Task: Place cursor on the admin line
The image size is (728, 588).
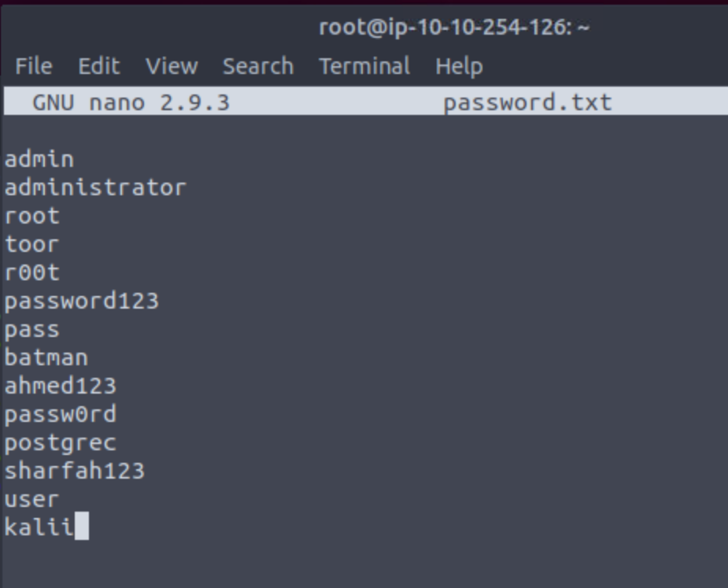Action: [x=39, y=160]
